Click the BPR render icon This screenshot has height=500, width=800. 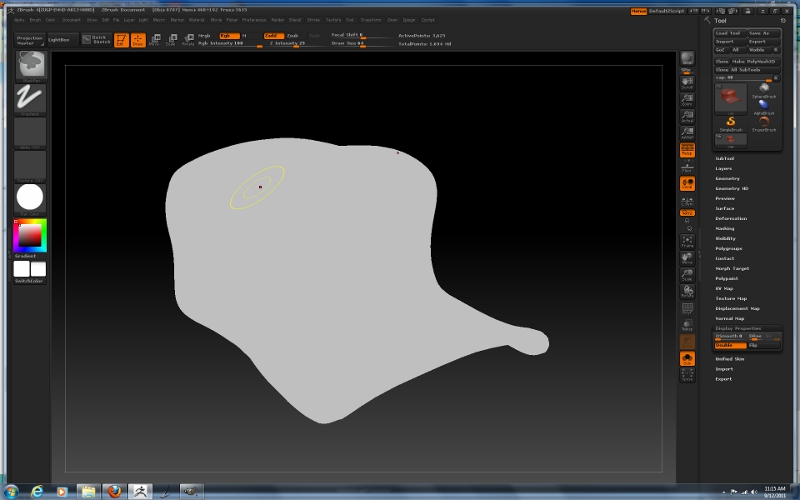687,59
